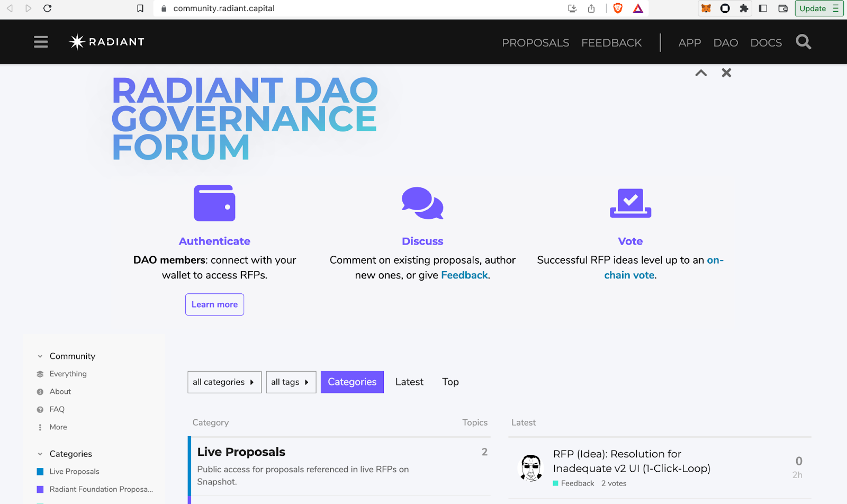
Task: Open the Brave Rewards triangle icon
Action: [638, 8]
